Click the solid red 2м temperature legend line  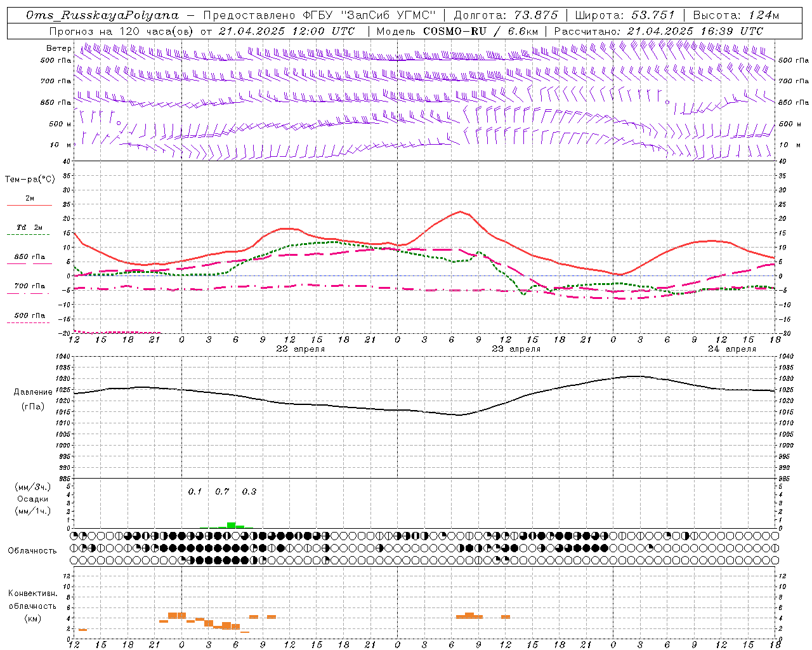coord(29,205)
